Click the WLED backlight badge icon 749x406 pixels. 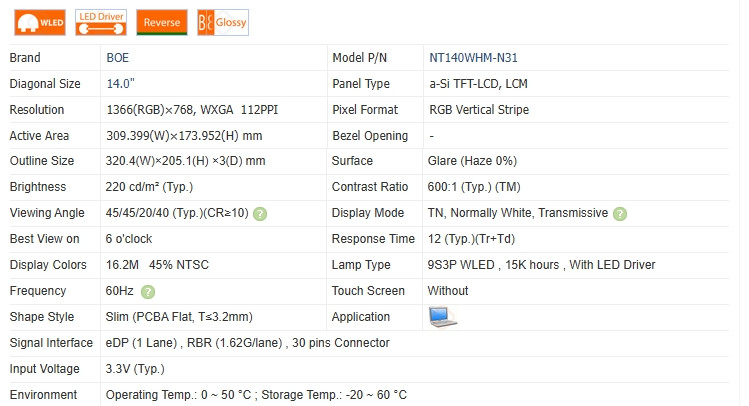40,22
